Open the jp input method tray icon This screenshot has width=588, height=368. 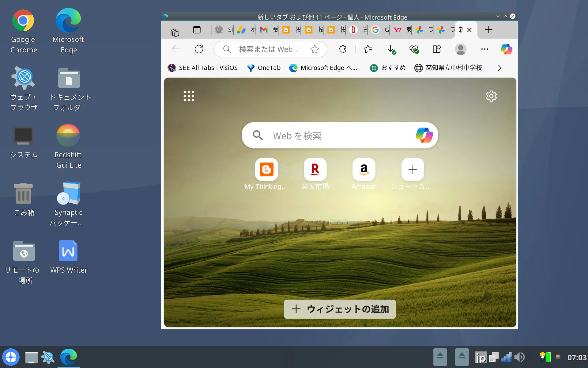point(481,357)
